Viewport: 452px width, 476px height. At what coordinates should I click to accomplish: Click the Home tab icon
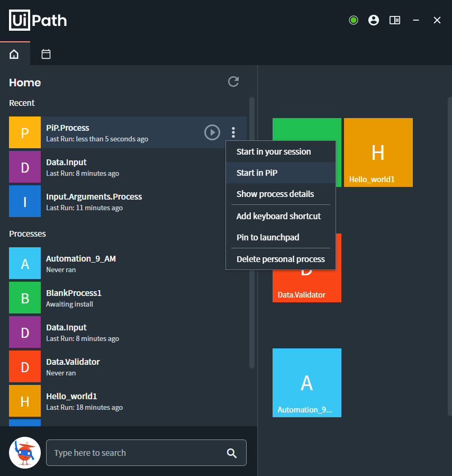(14, 54)
